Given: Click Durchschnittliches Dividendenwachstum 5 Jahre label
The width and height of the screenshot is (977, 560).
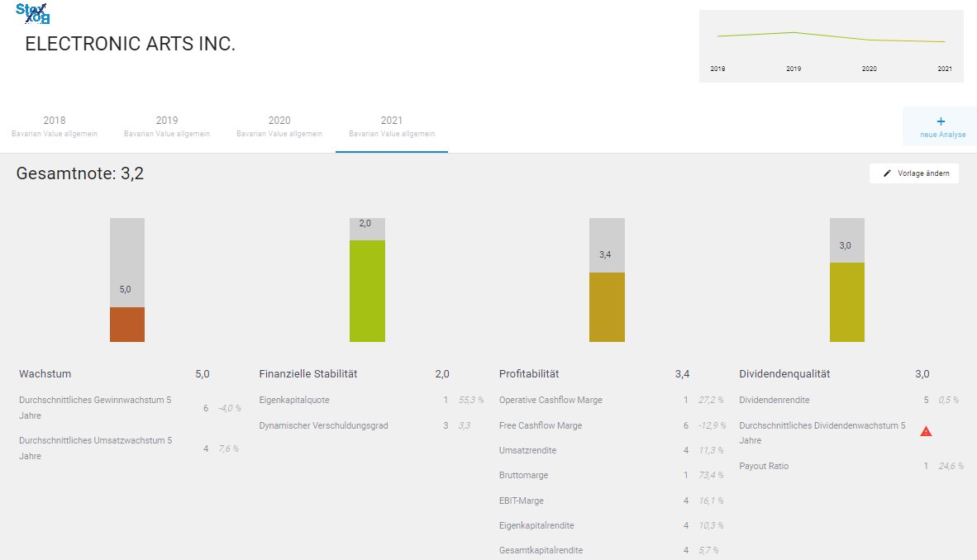Looking at the screenshot, I should (822, 433).
